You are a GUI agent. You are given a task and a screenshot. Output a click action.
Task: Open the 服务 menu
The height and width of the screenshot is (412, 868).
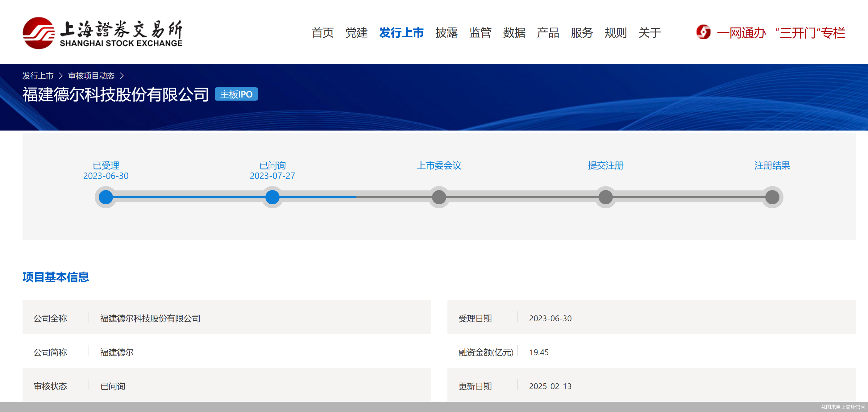(582, 33)
